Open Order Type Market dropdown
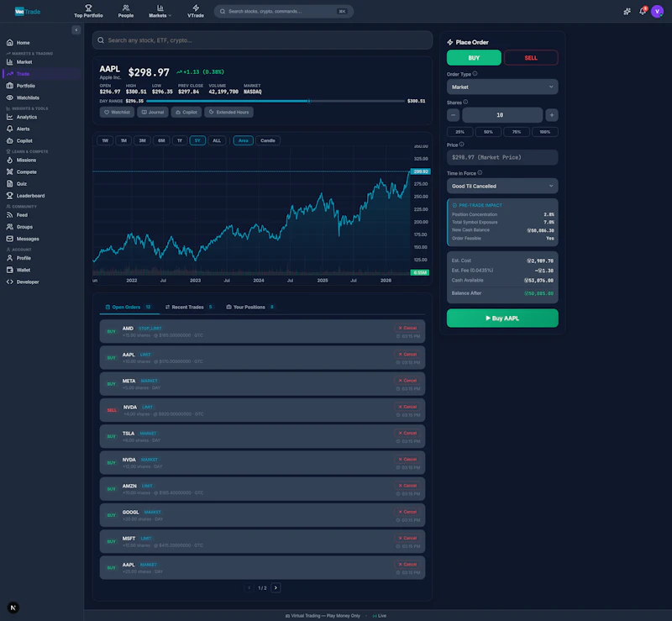This screenshot has height=621, width=672. click(x=502, y=87)
